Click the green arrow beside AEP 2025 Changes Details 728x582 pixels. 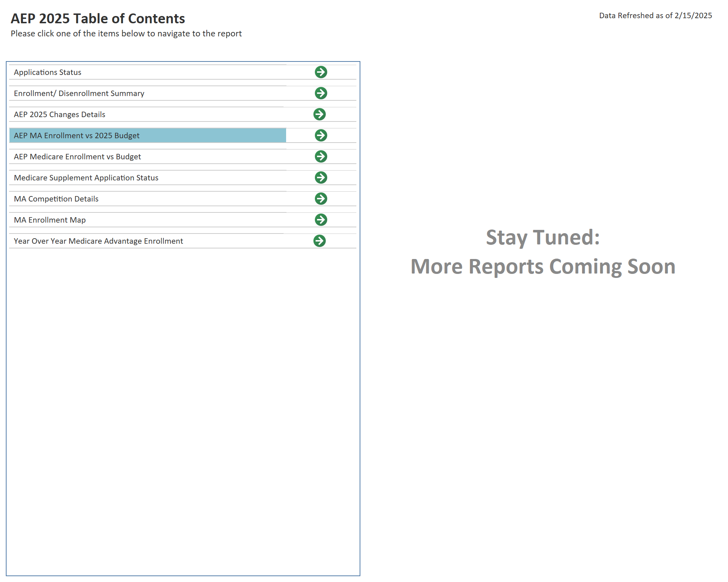click(320, 114)
